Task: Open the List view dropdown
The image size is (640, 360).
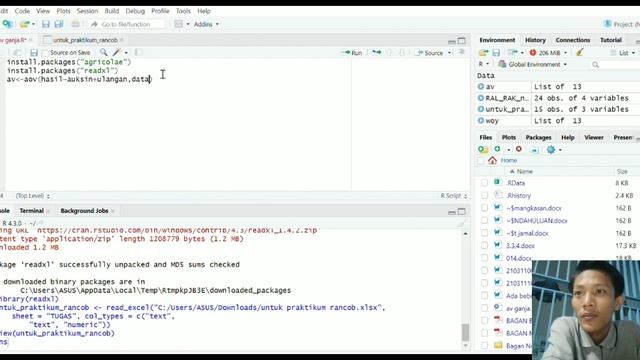Action: (x=623, y=53)
